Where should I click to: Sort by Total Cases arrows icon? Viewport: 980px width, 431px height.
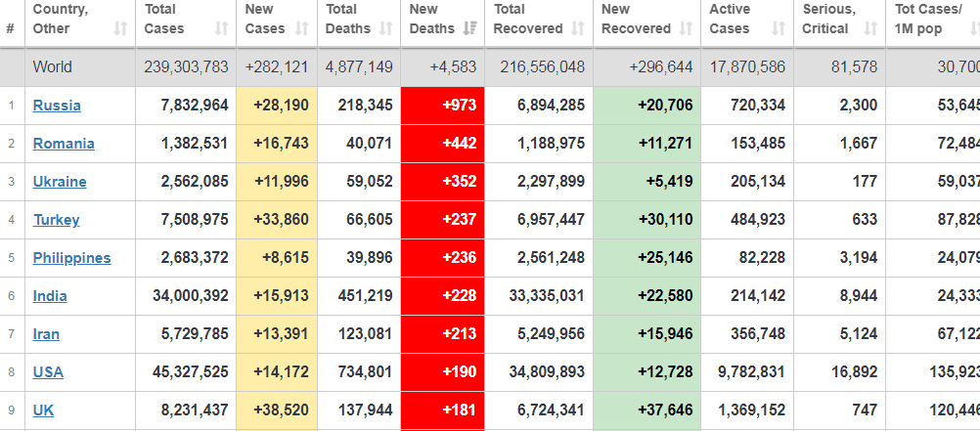221,28
